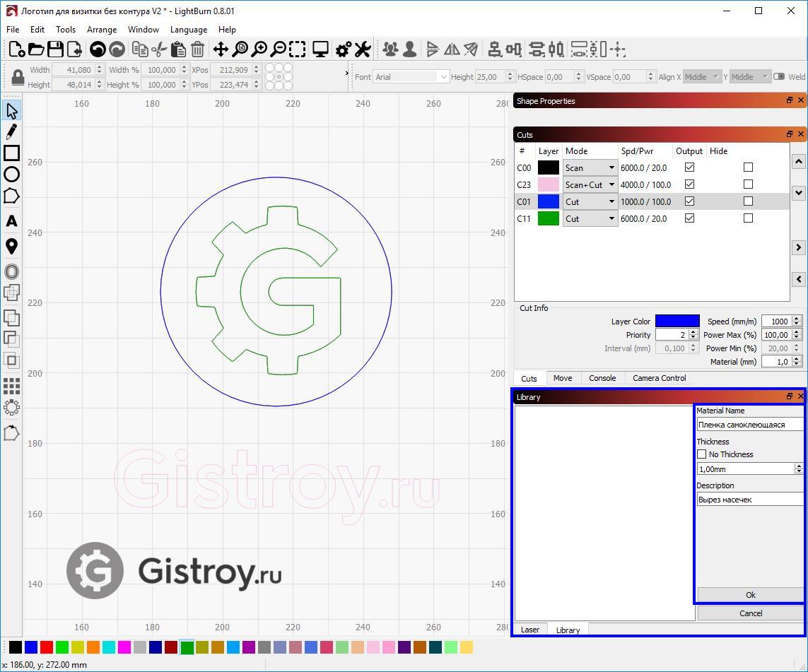
Task: Expand toolbar overflow chevron before Font
Action: (347, 73)
